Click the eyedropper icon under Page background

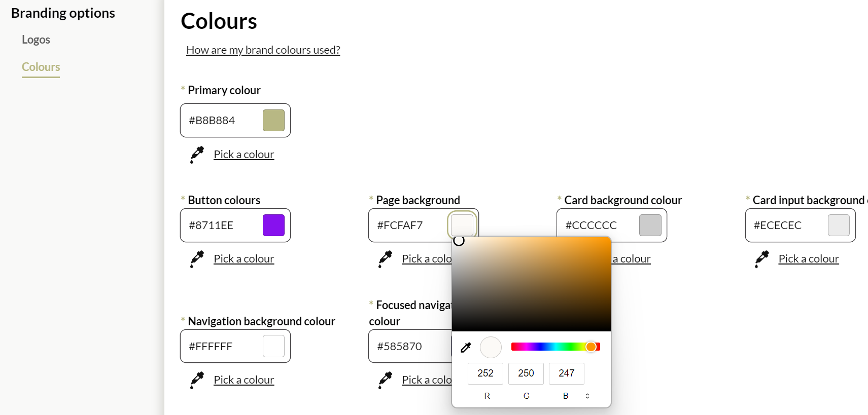tap(385, 259)
